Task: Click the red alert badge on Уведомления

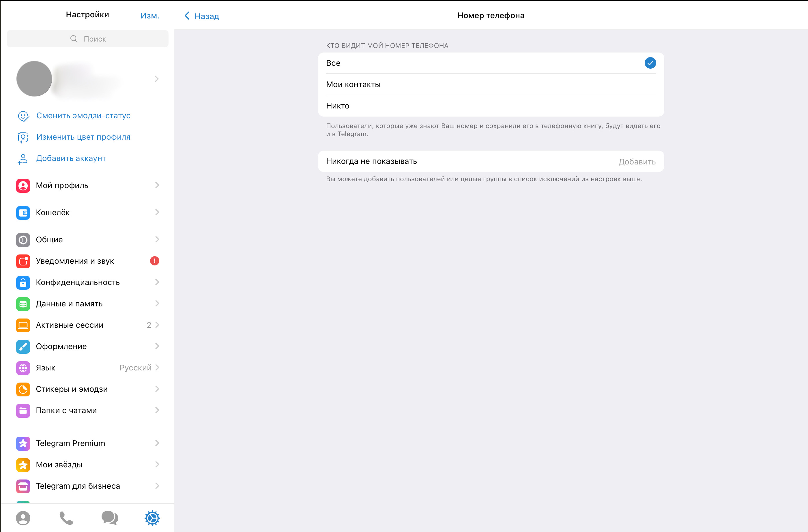Action: point(154,261)
